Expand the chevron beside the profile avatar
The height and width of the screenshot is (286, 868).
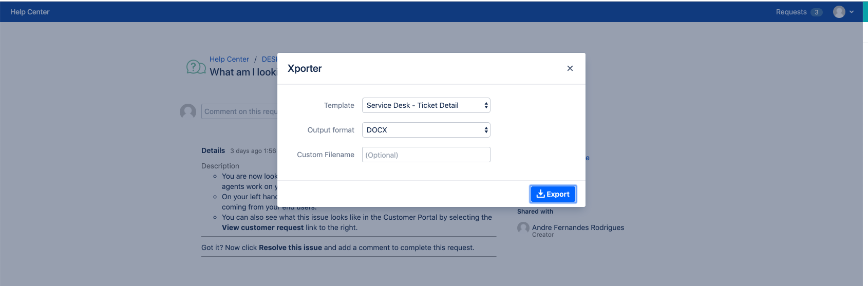[852, 12]
